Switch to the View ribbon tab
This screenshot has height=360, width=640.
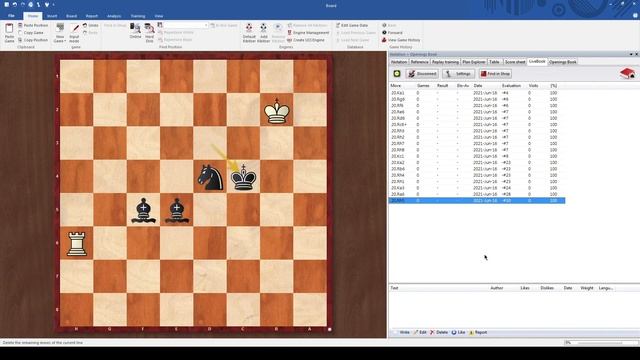click(159, 16)
